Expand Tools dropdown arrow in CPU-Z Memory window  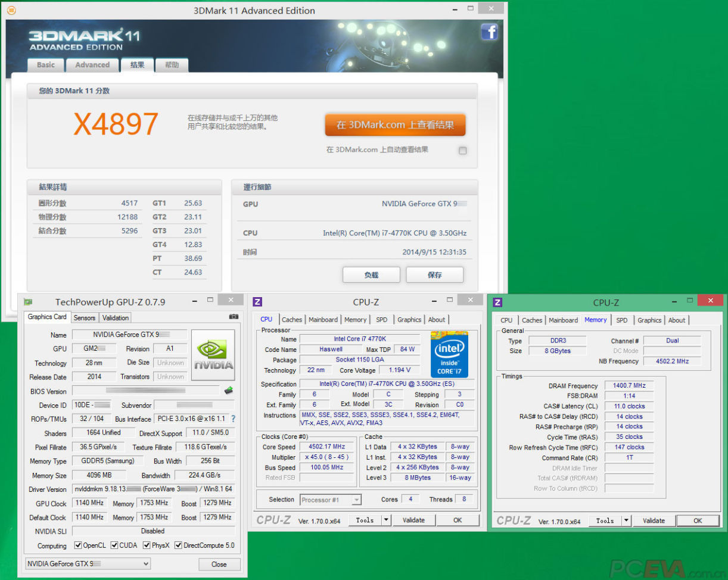(626, 520)
